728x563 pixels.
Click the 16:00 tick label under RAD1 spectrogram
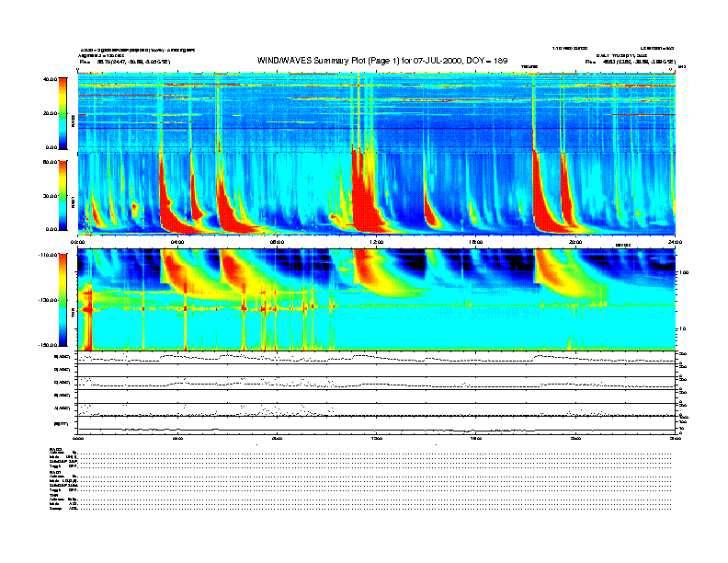click(476, 242)
